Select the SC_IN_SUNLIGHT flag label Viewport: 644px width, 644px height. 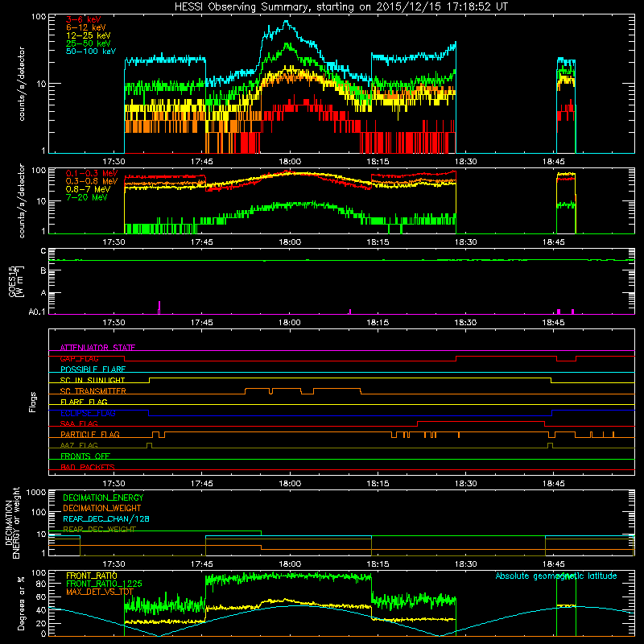pos(93,380)
